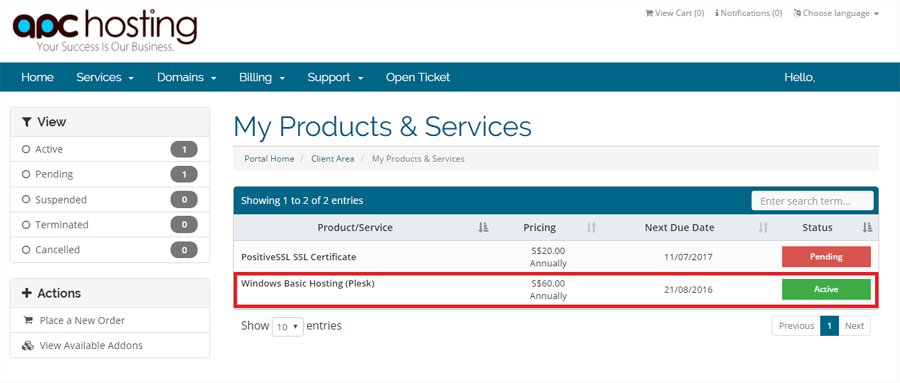
Task: Click the APC Hosting logo
Action: coord(105,31)
